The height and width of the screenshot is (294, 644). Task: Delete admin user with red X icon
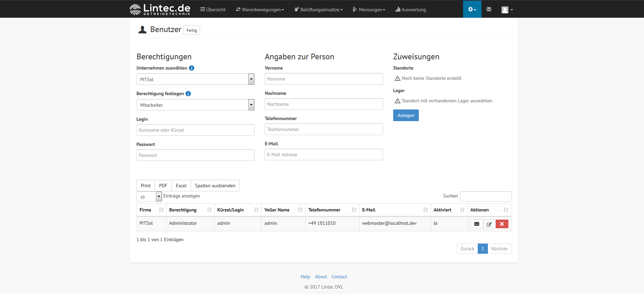(502, 224)
